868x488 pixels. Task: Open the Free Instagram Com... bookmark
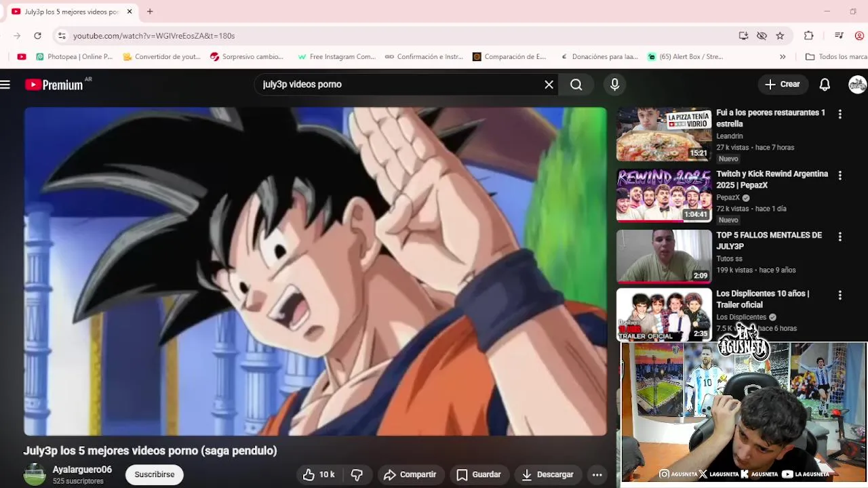point(336,57)
